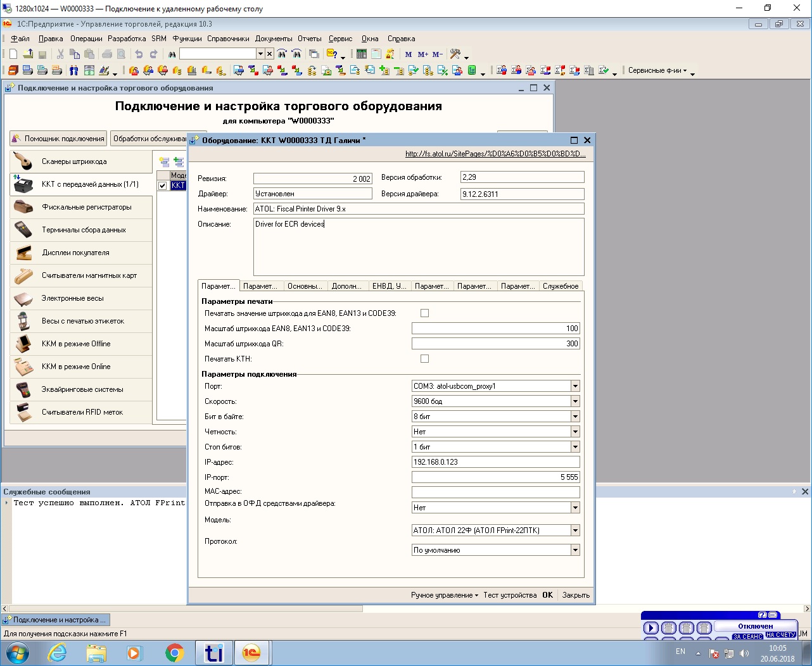Click the Redo arrow icon
The height and width of the screenshot is (666, 812).
(x=153, y=54)
